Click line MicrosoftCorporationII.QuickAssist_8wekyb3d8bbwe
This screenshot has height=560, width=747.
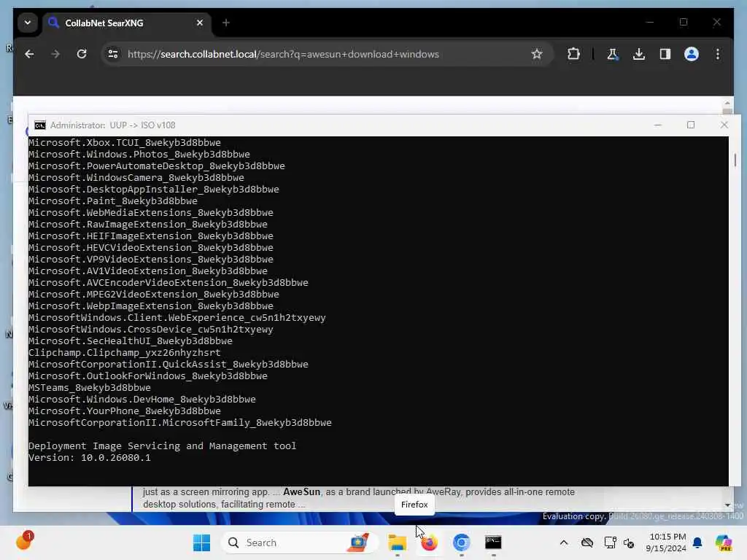coord(169,365)
